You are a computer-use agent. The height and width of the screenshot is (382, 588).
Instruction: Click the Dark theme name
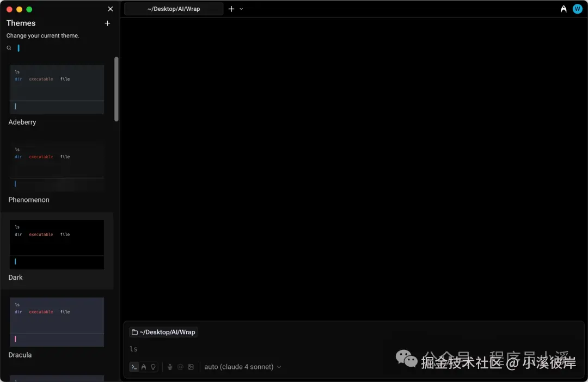tap(15, 278)
